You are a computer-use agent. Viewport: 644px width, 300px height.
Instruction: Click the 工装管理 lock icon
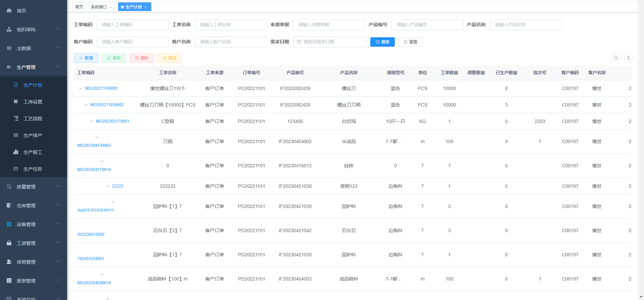coord(9,243)
